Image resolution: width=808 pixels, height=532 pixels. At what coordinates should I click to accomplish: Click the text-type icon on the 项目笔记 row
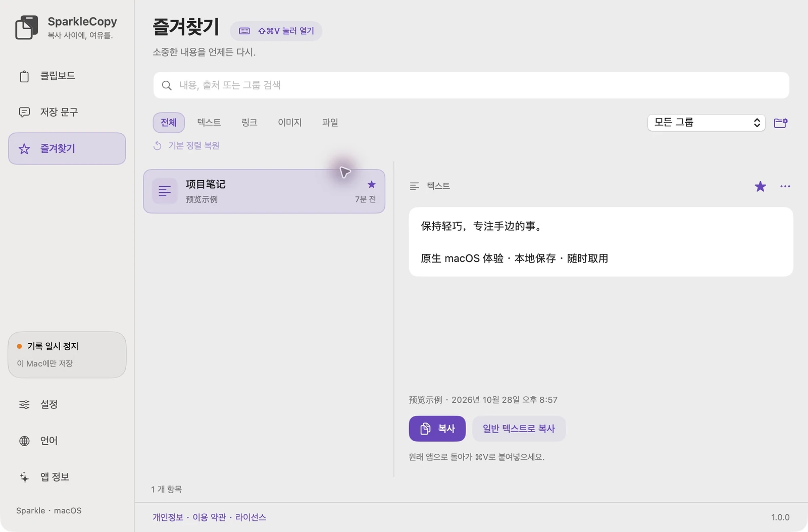point(165,191)
